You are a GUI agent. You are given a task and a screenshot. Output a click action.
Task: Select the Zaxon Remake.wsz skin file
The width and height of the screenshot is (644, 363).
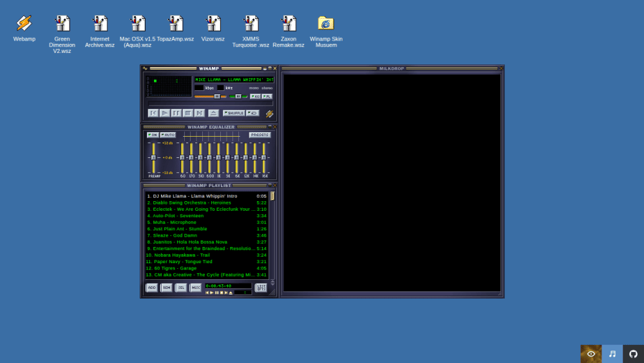pyautogui.click(x=289, y=31)
